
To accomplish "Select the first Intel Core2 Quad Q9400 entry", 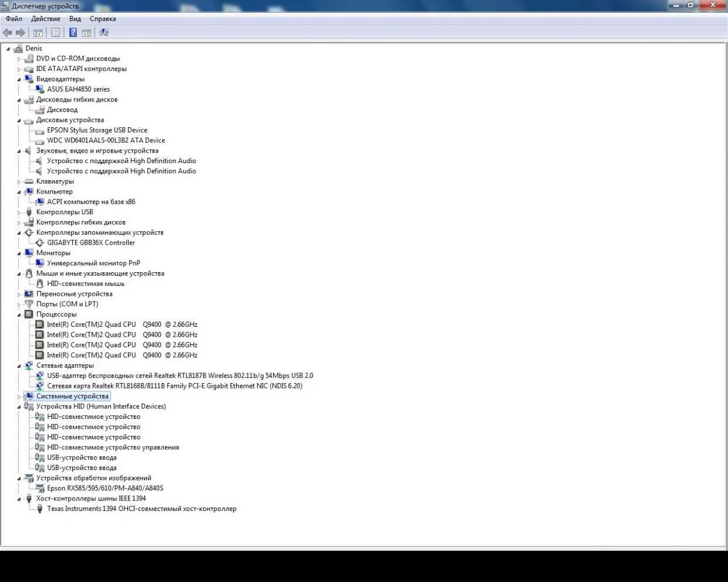I will point(122,324).
